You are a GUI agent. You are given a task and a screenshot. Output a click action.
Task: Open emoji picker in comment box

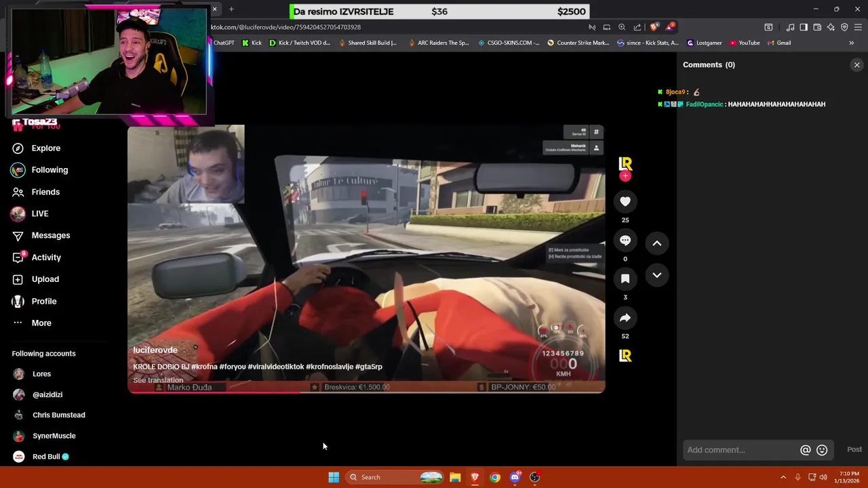pyautogui.click(x=822, y=450)
